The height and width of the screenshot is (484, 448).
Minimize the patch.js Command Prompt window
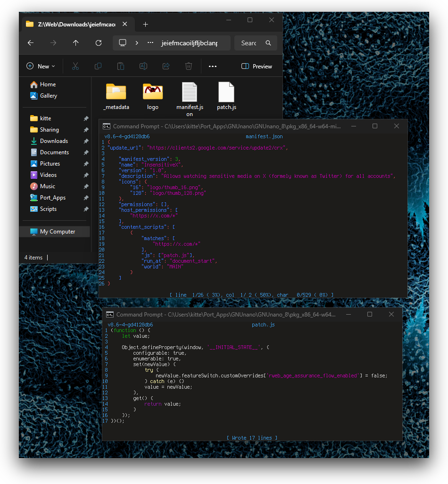coord(348,314)
